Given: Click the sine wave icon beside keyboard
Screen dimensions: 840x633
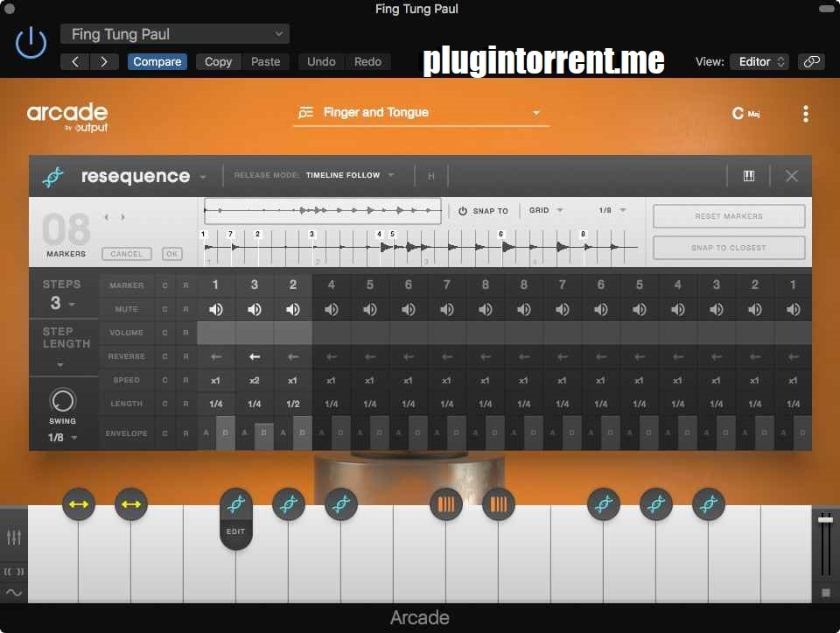Looking at the screenshot, I should pyautogui.click(x=14, y=593).
